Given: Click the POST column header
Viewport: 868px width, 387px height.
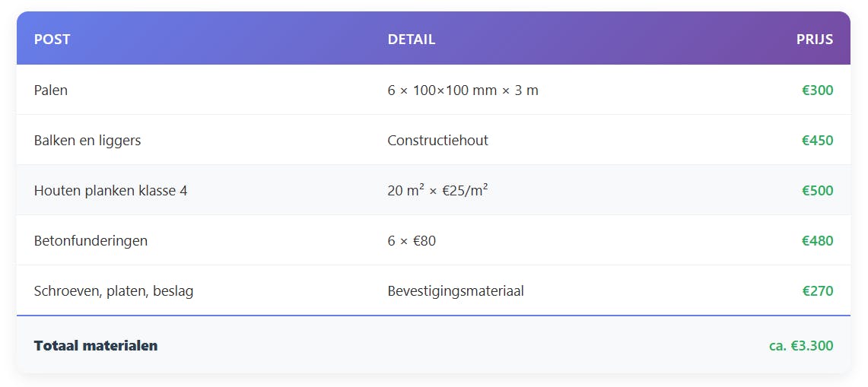Looking at the screenshot, I should 52,40.
